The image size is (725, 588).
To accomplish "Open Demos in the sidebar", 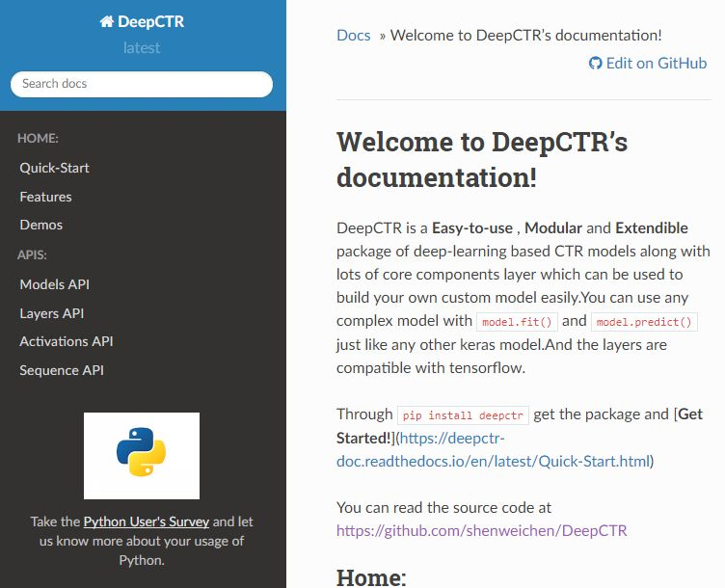I will pos(41,226).
